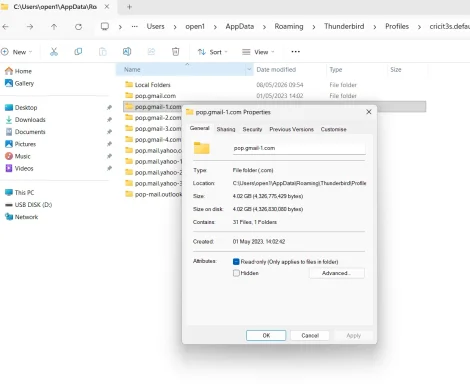Image resolution: width=470 pixels, height=384 pixels.
Task: Open the Videos quick access folder
Action: [19, 168]
